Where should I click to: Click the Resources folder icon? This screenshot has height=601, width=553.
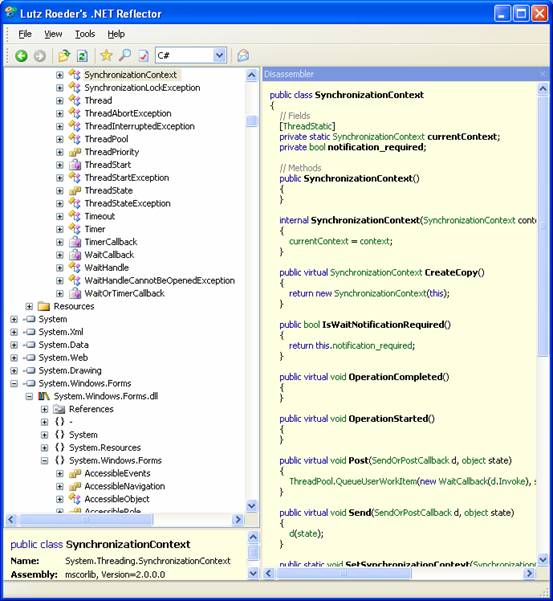[x=44, y=306]
